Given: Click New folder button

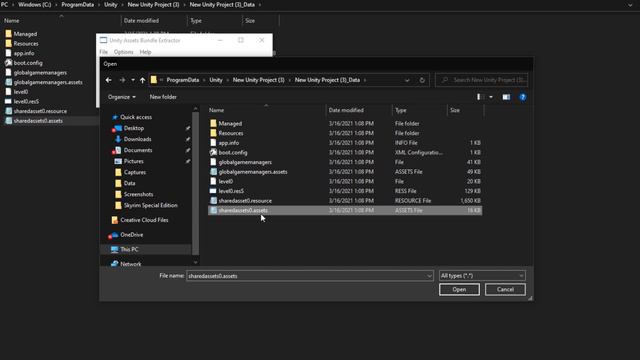Looking at the screenshot, I should point(163,97).
